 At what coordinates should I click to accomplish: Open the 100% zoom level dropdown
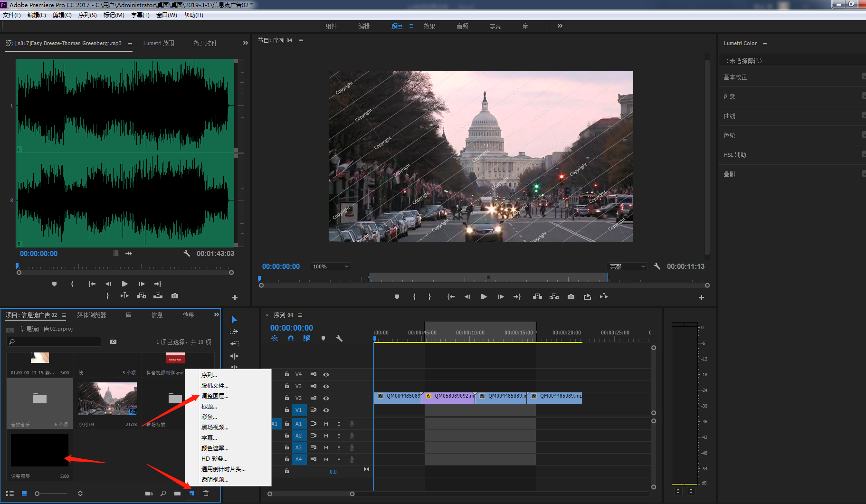pyautogui.click(x=331, y=266)
